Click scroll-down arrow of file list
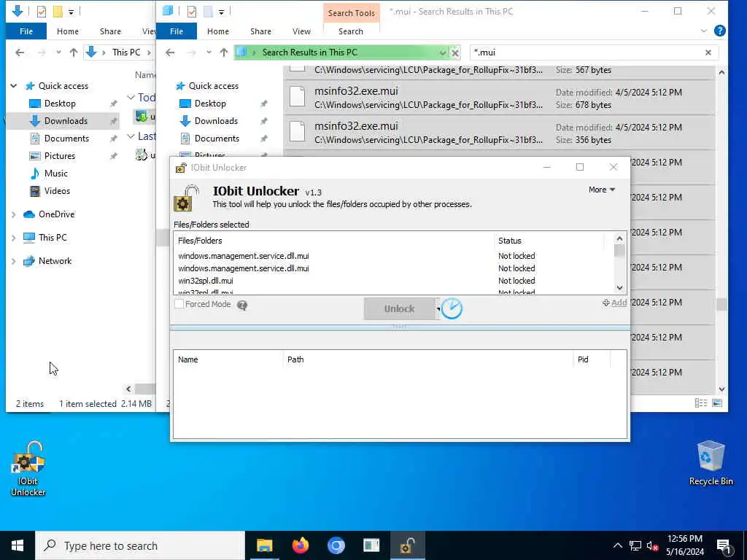Image resolution: width=747 pixels, height=560 pixels. point(619,287)
